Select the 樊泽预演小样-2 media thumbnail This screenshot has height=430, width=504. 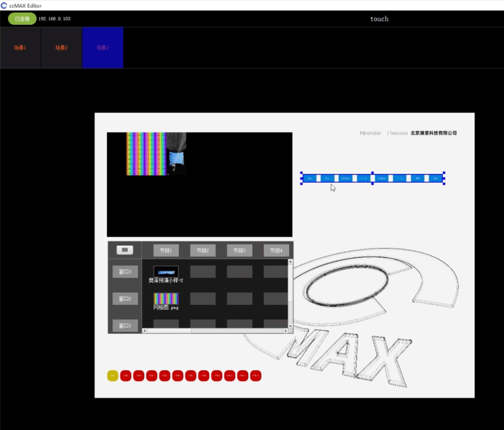click(166, 272)
